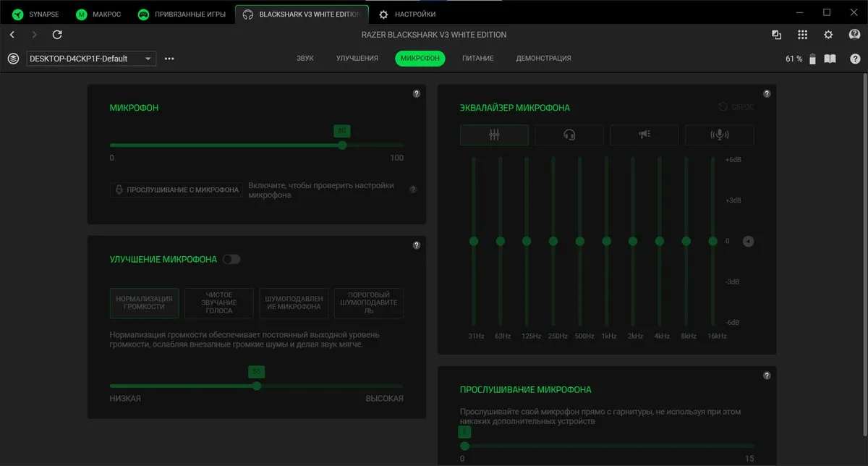Screen dimensions: 868x466
Task: Select the microphone voice equalizer preset
Action: click(x=720, y=135)
